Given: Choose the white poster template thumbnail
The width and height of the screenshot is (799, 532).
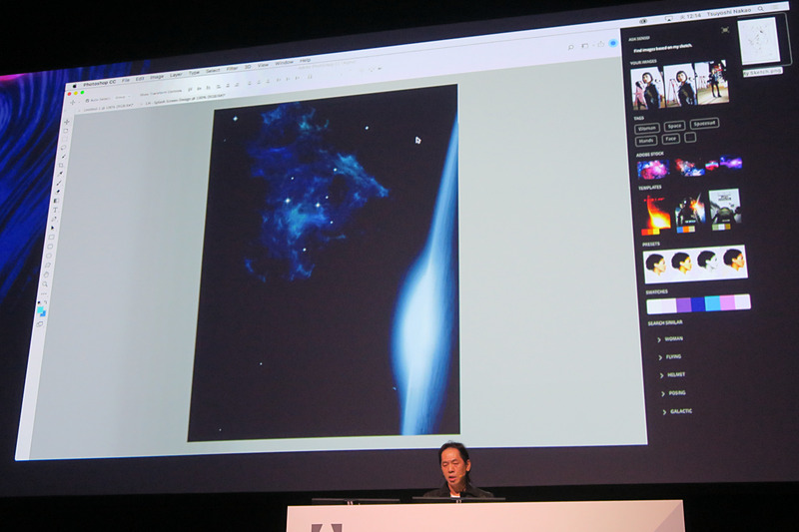Looking at the screenshot, I should pyautogui.click(x=725, y=210).
